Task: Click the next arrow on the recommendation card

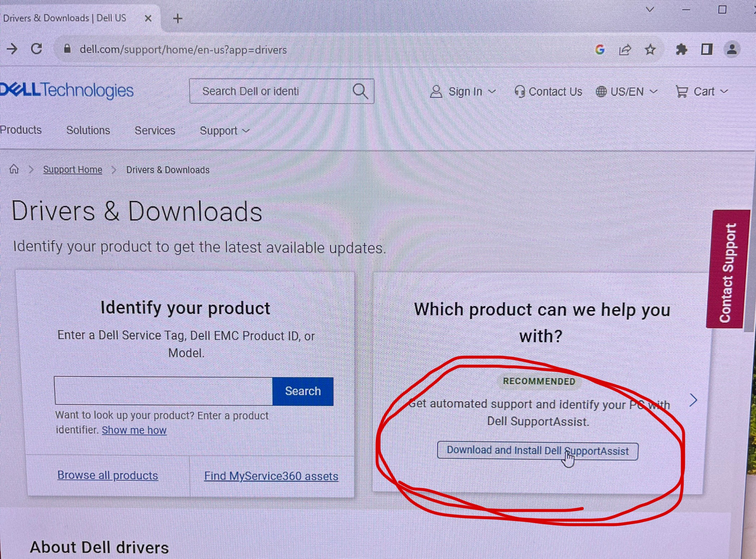Action: tap(693, 400)
